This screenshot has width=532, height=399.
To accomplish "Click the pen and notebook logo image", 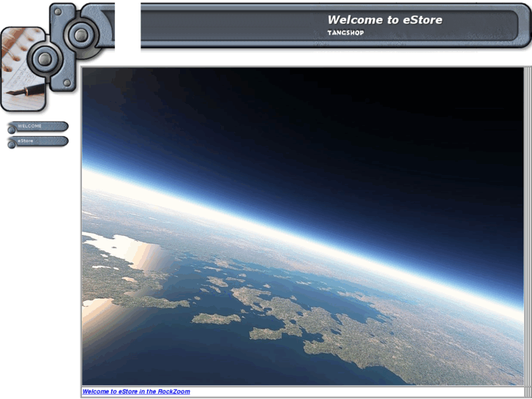I will click(x=23, y=69).
